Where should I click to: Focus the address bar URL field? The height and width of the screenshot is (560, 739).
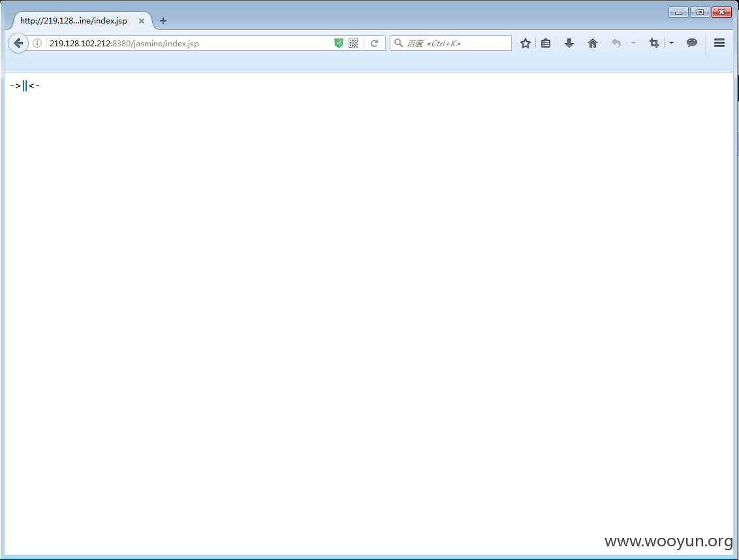pyautogui.click(x=189, y=43)
